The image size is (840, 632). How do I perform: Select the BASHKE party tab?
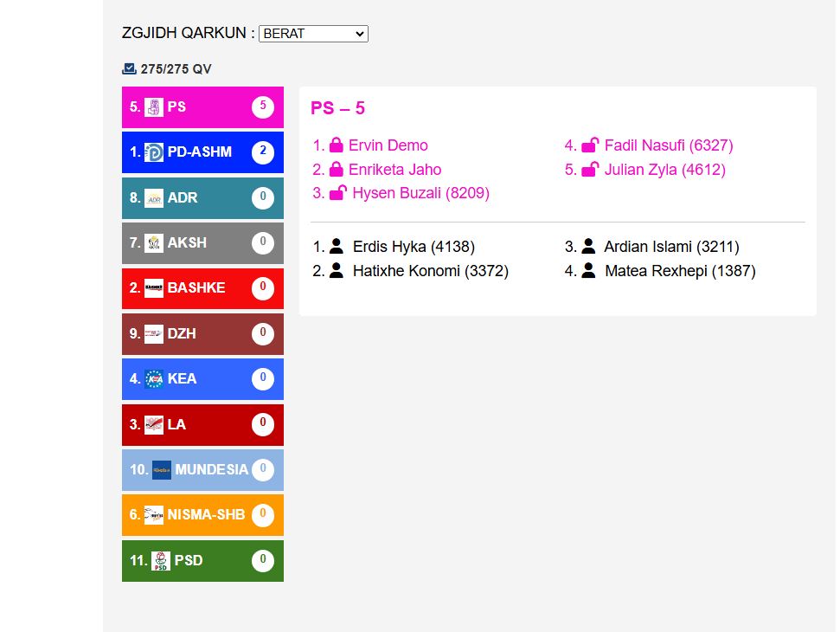tap(202, 288)
